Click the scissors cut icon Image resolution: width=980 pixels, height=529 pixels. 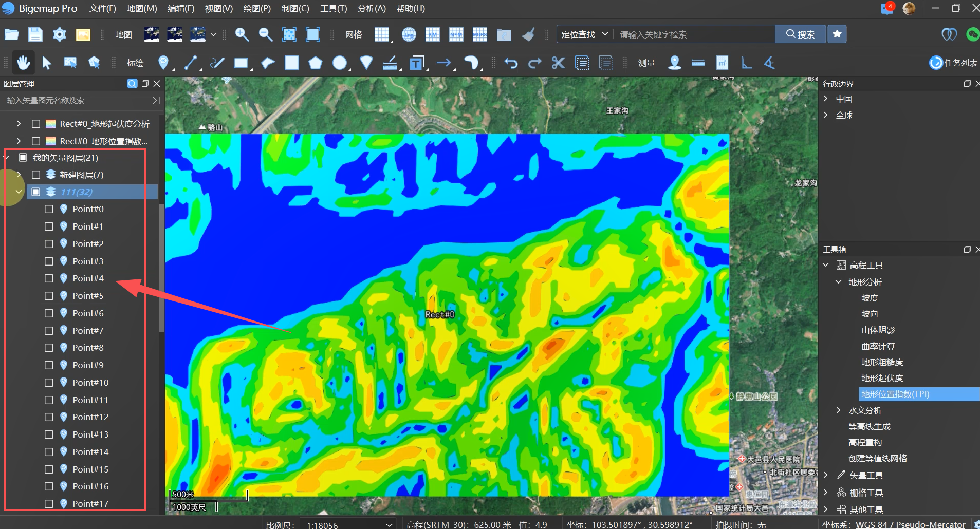tap(558, 63)
